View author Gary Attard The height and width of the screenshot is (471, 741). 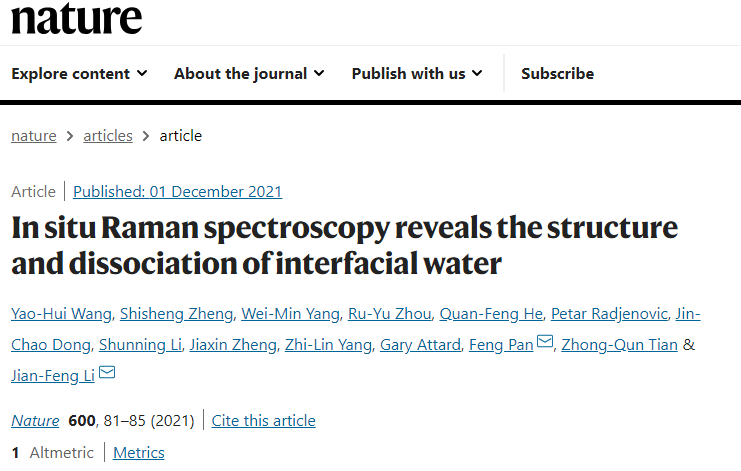pos(420,345)
